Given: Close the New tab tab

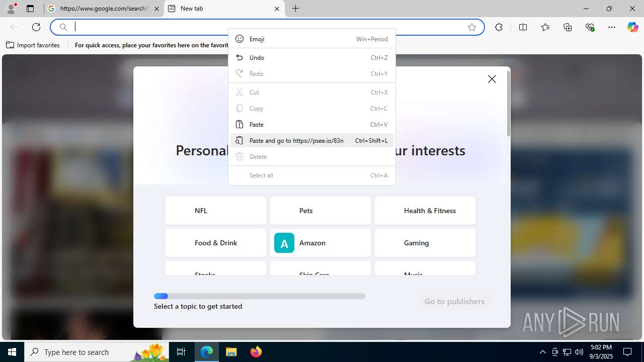Looking at the screenshot, I should tap(277, 9).
